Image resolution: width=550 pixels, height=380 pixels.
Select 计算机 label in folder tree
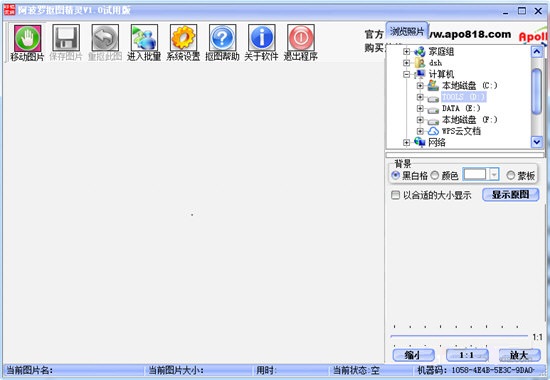coord(441,74)
